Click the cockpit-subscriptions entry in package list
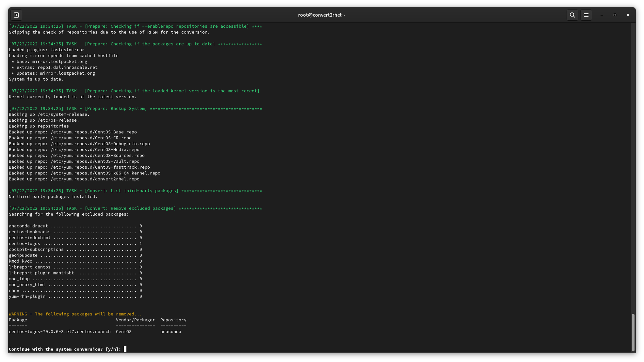This screenshot has width=644, height=362. coord(36,249)
